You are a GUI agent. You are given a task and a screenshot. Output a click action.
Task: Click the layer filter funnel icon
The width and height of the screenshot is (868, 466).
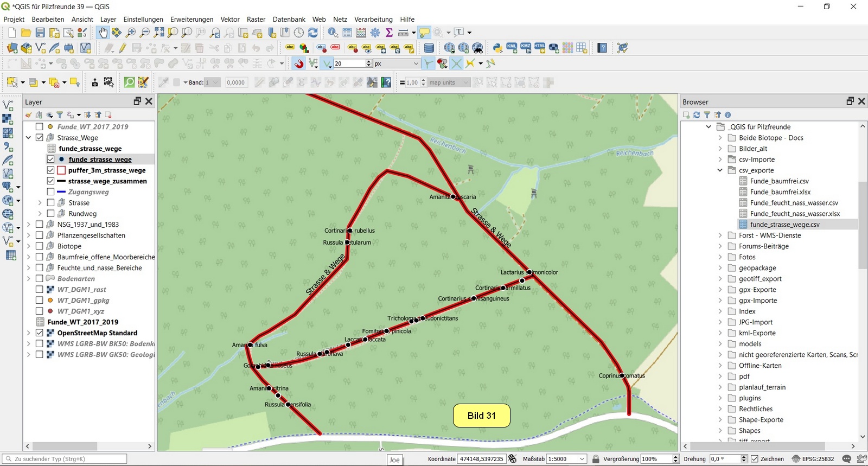coord(60,115)
